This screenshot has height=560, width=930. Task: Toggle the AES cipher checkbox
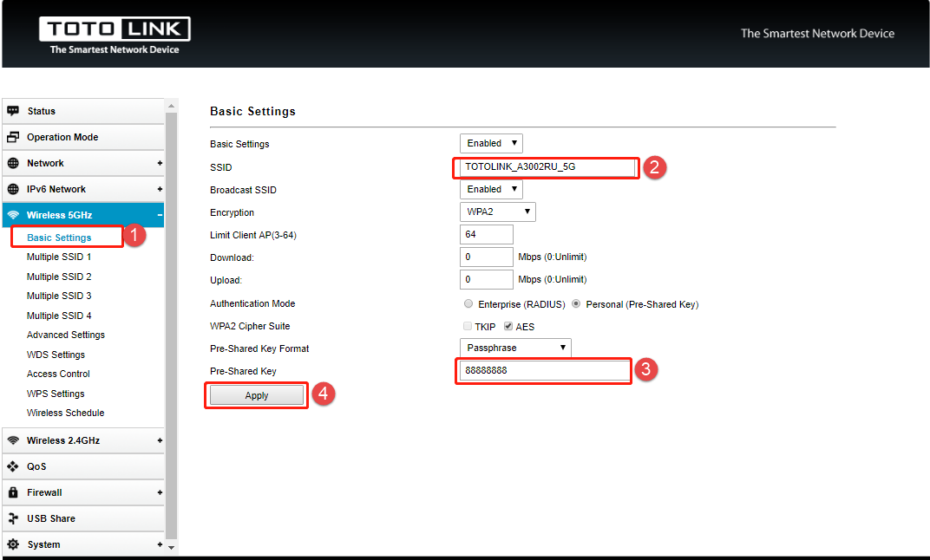coord(509,327)
